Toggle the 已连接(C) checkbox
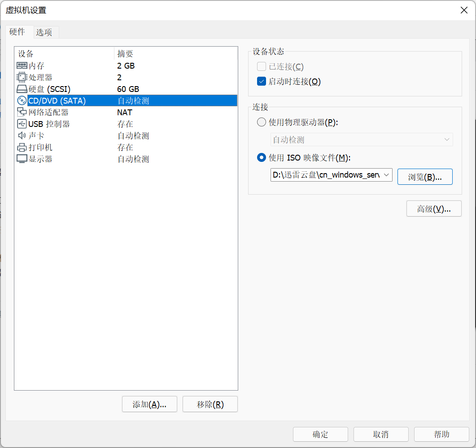 pos(262,66)
